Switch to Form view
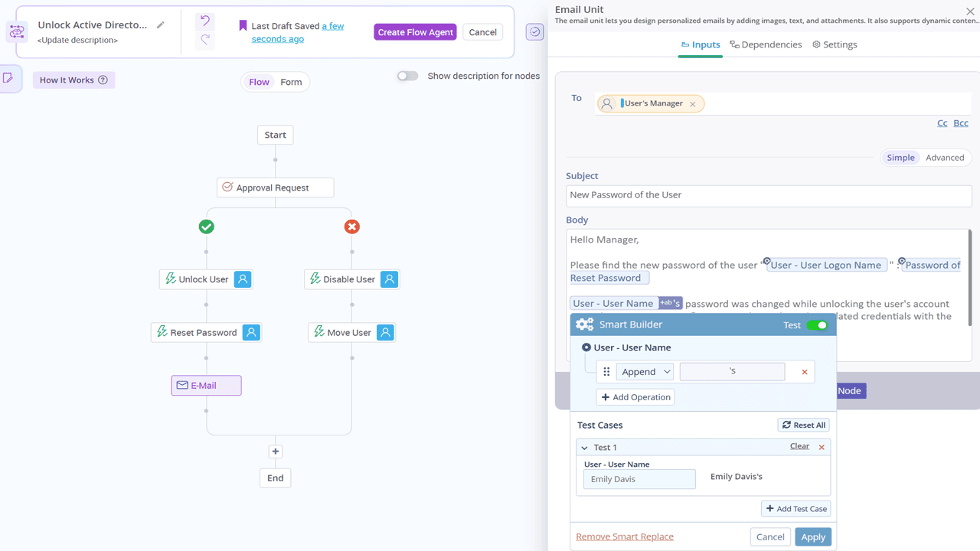Image resolution: width=980 pixels, height=551 pixels. click(289, 81)
